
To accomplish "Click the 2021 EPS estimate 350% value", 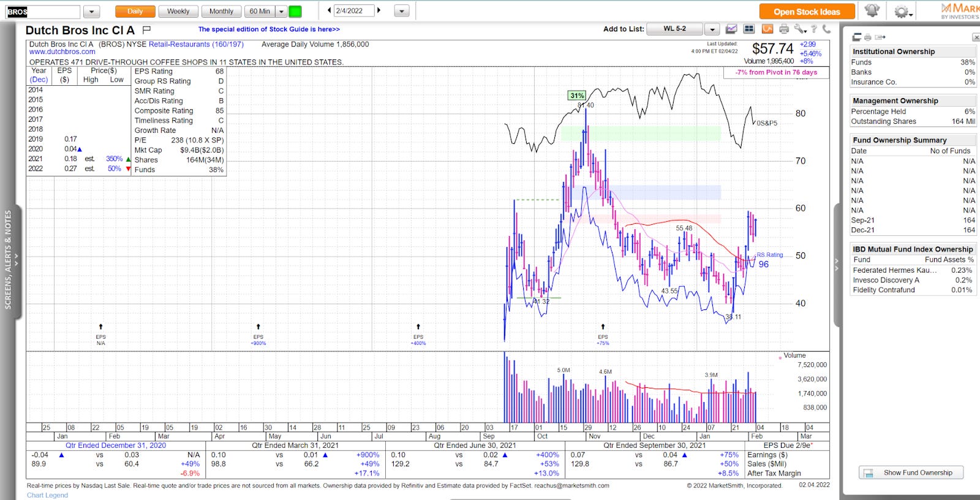I will pyautogui.click(x=115, y=159).
